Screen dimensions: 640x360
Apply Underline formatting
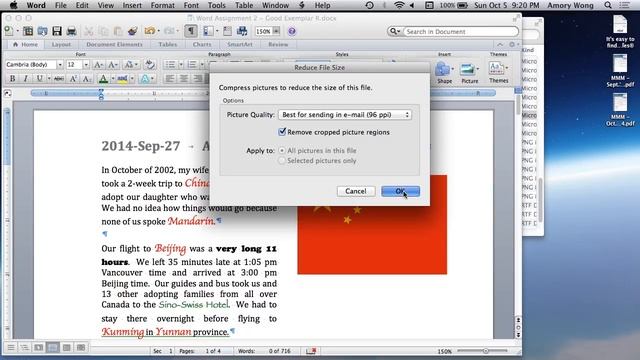tap(39, 78)
